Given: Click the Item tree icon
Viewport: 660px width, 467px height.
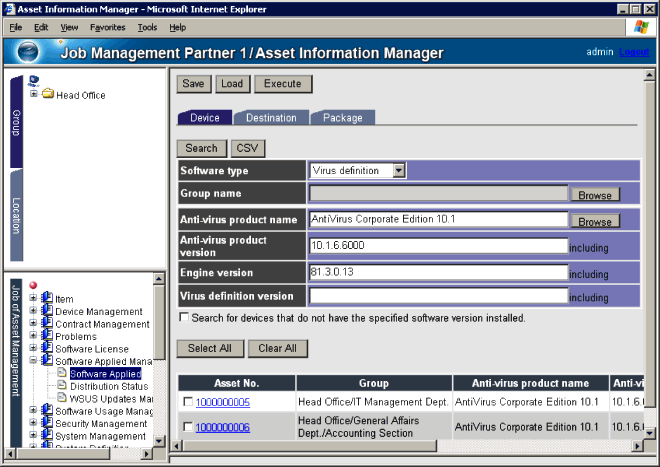Looking at the screenshot, I should coord(47,299).
